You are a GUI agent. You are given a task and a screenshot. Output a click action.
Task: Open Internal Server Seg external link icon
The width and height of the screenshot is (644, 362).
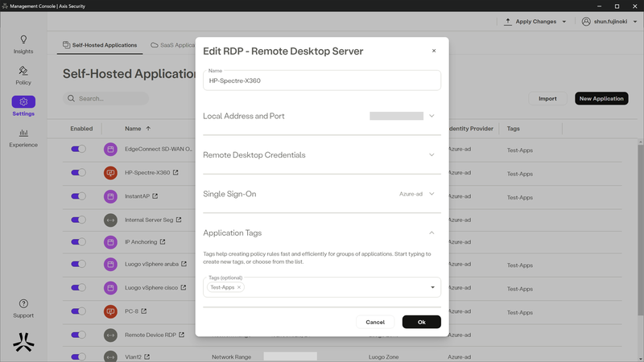click(179, 220)
